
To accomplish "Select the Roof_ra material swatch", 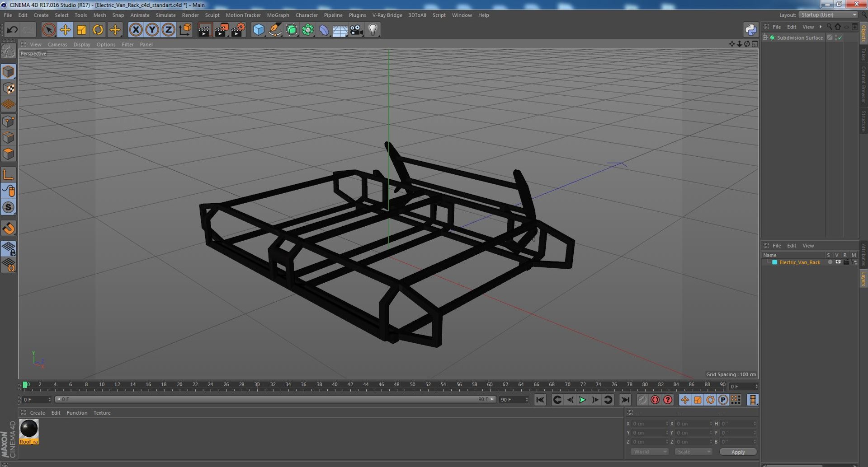I will pyautogui.click(x=29, y=431).
